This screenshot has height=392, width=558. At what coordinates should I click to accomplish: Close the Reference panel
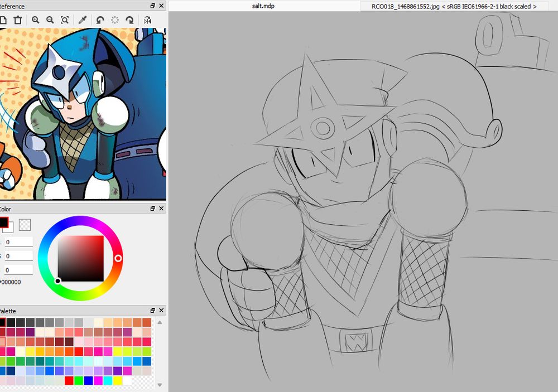[161, 6]
